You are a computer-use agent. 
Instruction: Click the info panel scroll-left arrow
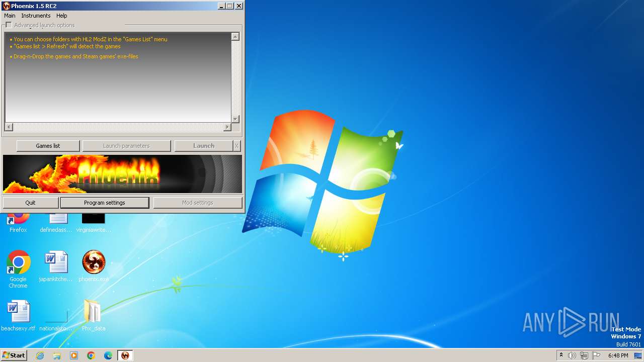coord(9,127)
